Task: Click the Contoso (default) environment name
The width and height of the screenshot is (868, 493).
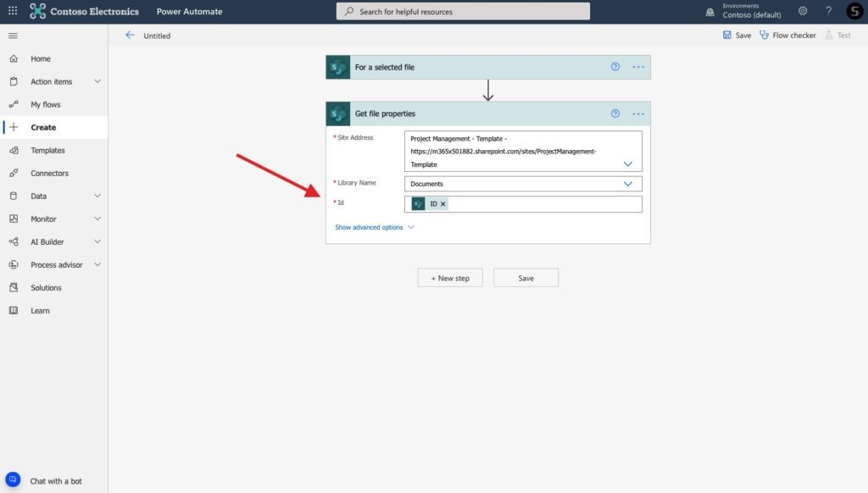Action: pyautogui.click(x=752, y=15)
